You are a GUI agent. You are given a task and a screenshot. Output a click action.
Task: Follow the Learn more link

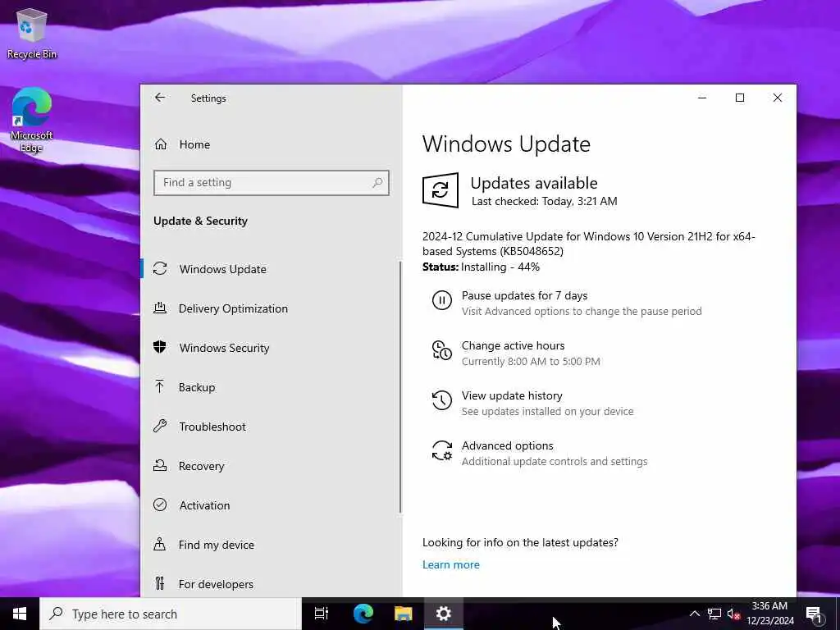tap(451, 564)
